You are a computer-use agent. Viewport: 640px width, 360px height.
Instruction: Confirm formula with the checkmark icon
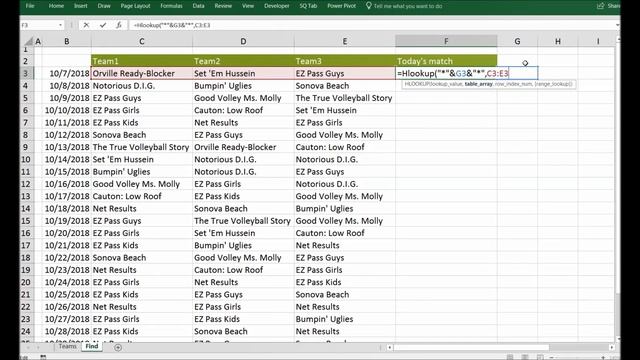click(103, 25)
